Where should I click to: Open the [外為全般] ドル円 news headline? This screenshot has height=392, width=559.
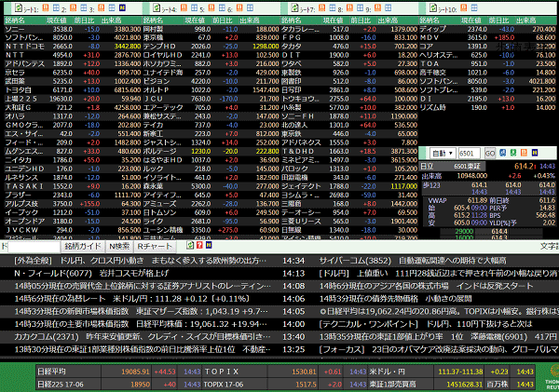(140, 261)
